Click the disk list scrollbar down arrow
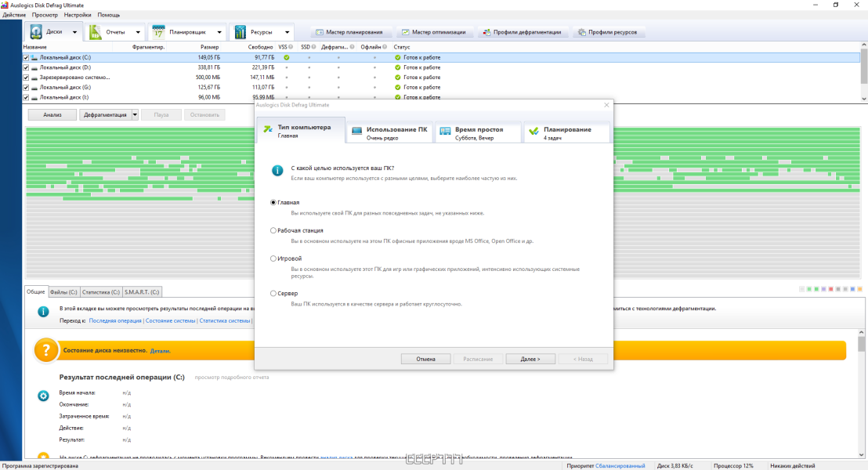868x470 pixels. (x=863, y=99)
